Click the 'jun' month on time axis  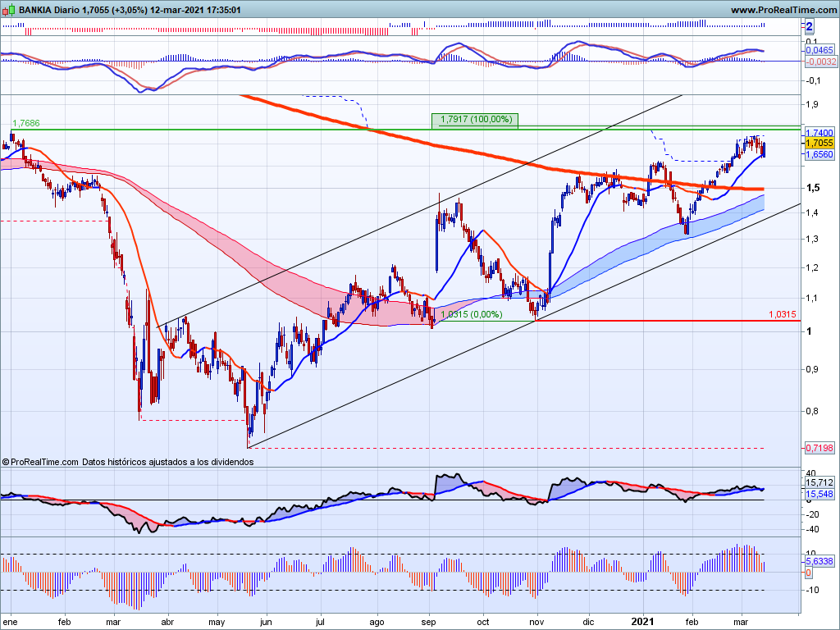265,622
